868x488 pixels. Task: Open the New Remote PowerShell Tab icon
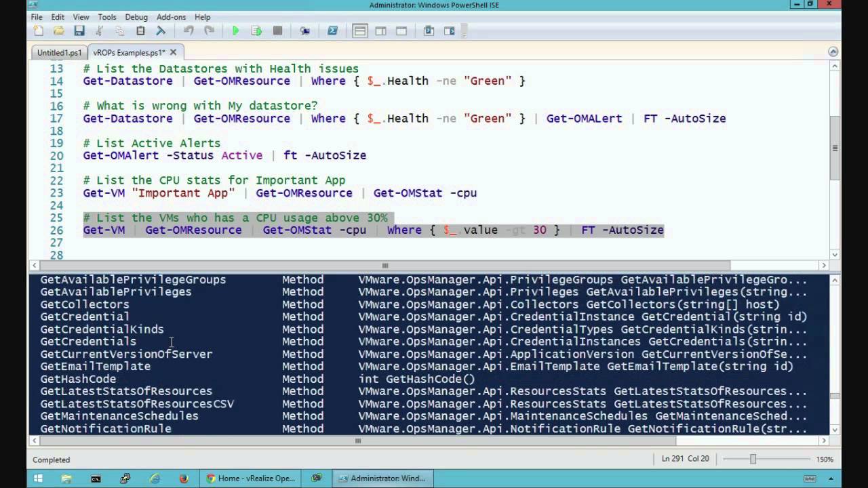(x=305, y=30)
